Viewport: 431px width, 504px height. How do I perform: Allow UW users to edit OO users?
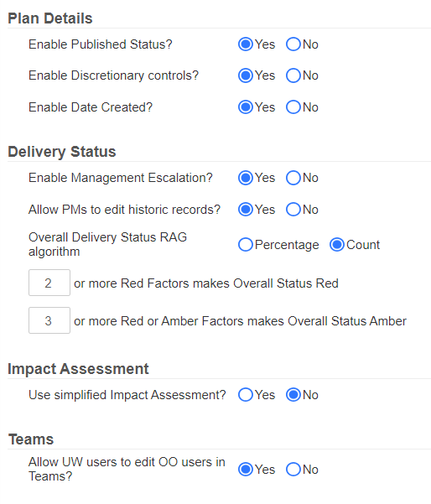(246, 470)
